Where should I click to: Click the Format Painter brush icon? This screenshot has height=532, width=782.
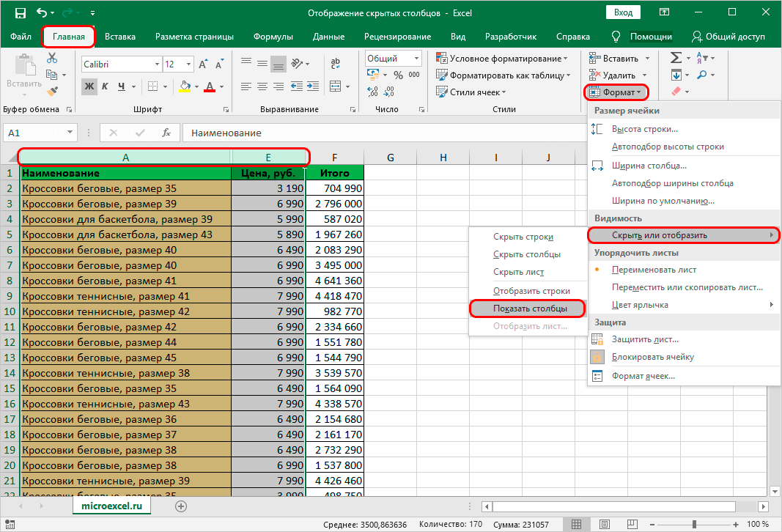(52, 92)
